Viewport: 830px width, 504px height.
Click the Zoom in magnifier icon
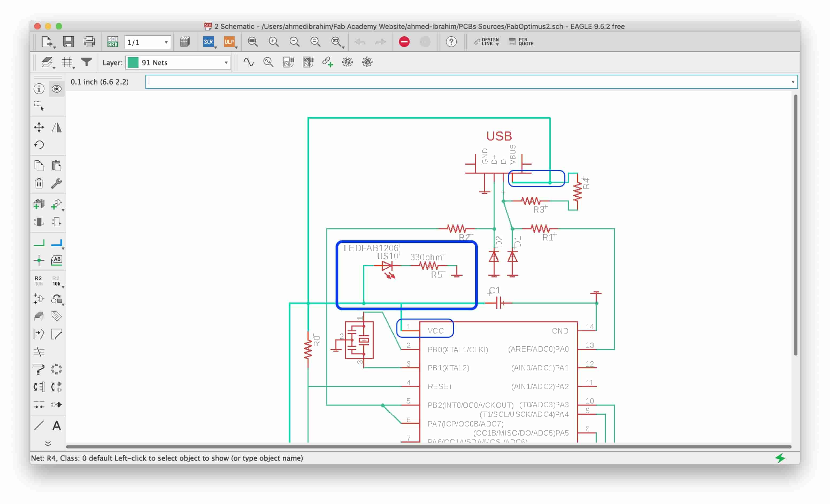coord(274,42)
